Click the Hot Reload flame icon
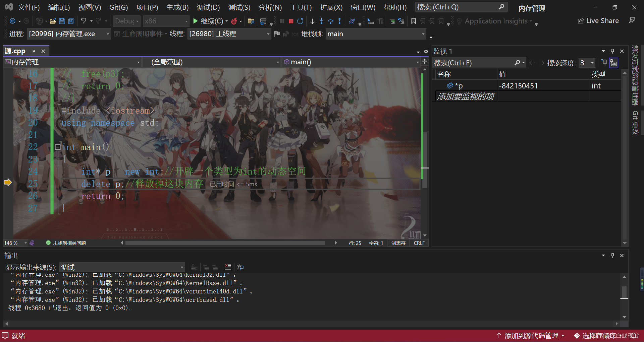The image size is (644, 342). point(234,21)
